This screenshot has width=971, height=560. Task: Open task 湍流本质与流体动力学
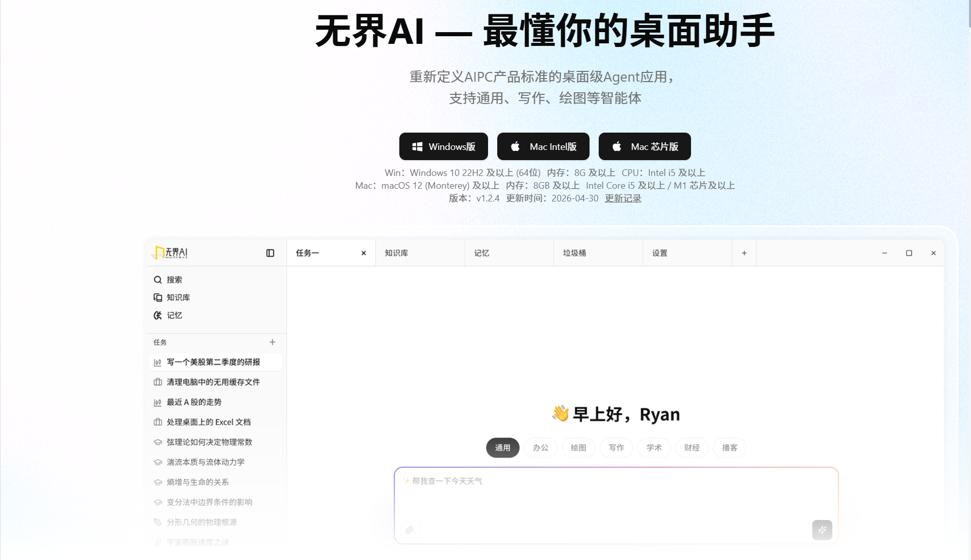215,462
